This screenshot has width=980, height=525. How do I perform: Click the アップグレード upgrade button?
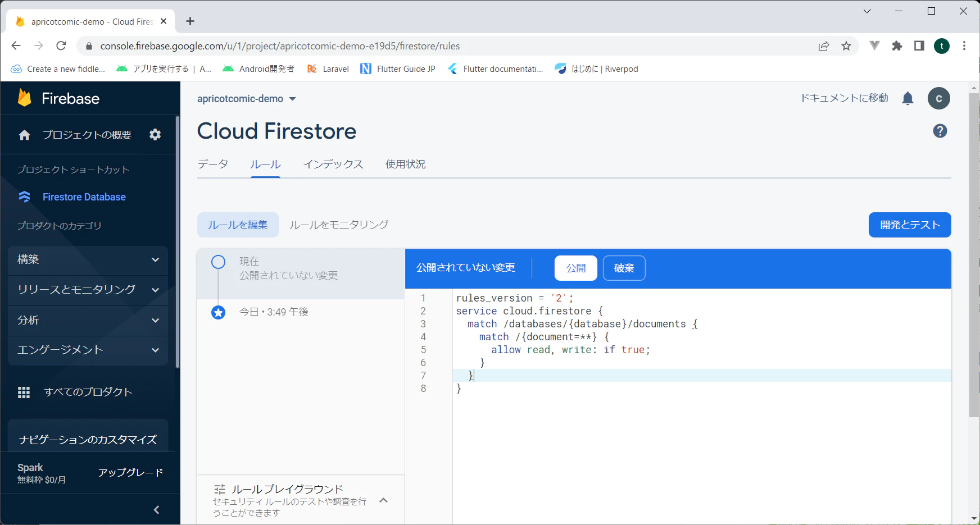coord(131,473)
